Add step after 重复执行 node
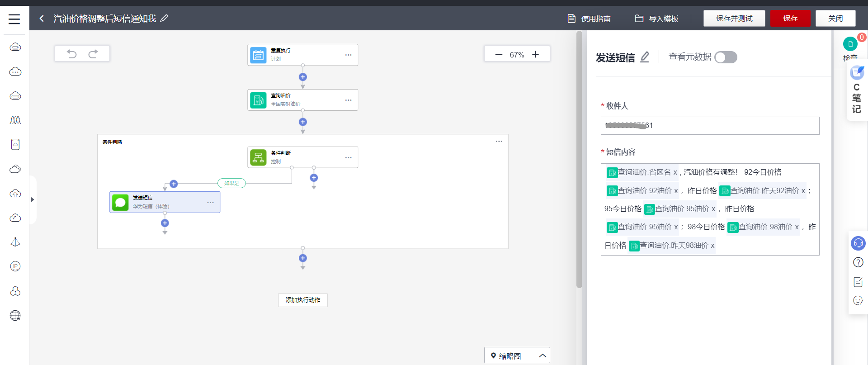868x365 pixels. click(303, 77)
